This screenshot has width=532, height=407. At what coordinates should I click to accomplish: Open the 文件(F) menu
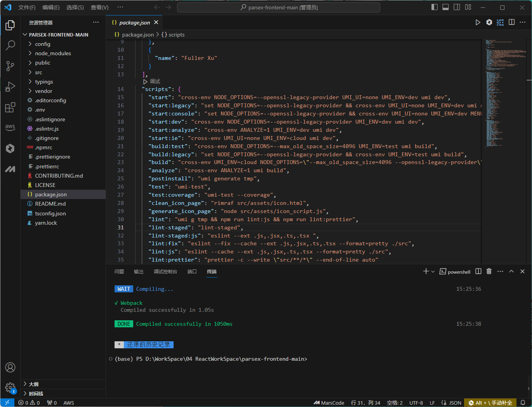point(27,7)
